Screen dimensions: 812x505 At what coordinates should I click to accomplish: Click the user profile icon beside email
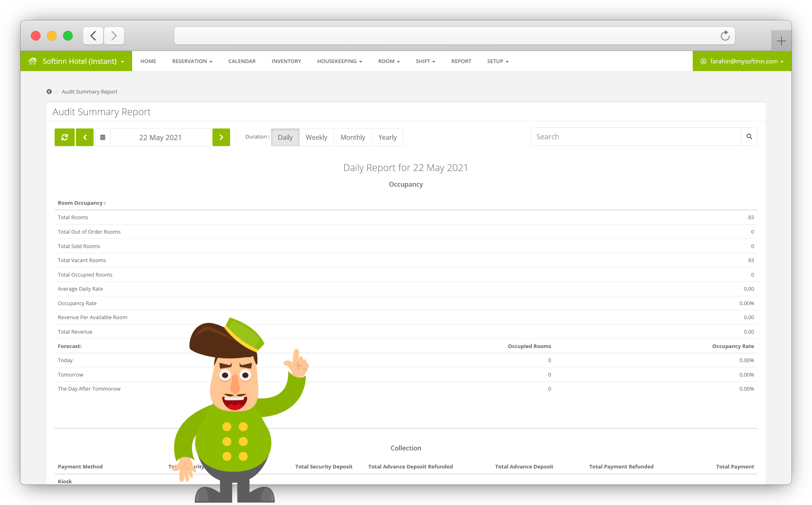pos(704,61)
